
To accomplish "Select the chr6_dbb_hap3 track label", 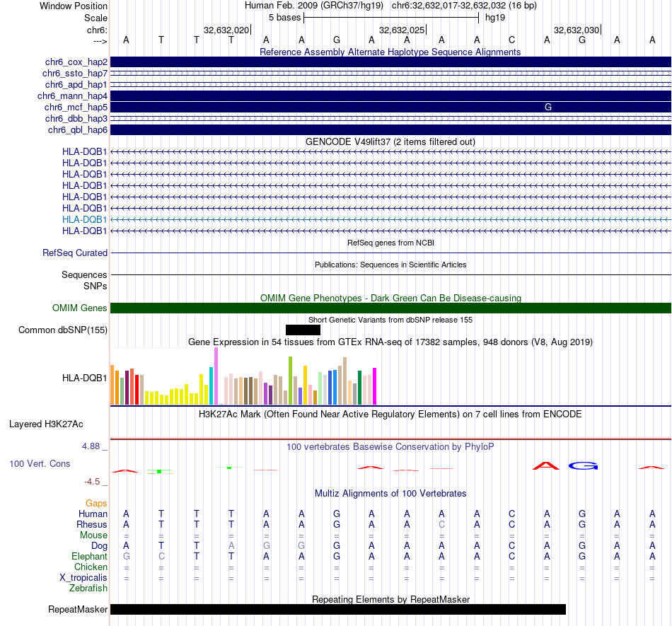I will 76,118.
